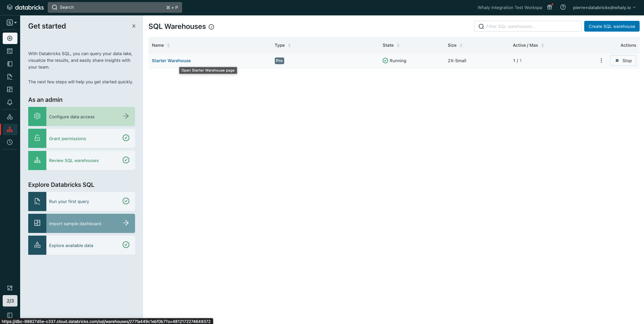Open the Starter Warehouse link
Screen dimensions: 644x324
[x=171, y=61]
